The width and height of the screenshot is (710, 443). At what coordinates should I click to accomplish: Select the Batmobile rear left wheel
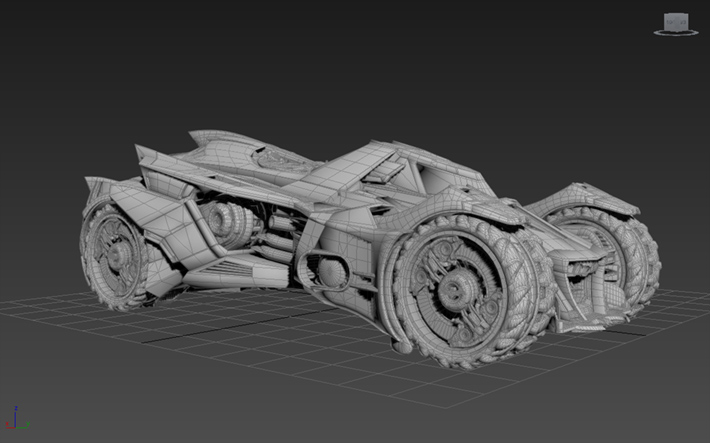115,256
